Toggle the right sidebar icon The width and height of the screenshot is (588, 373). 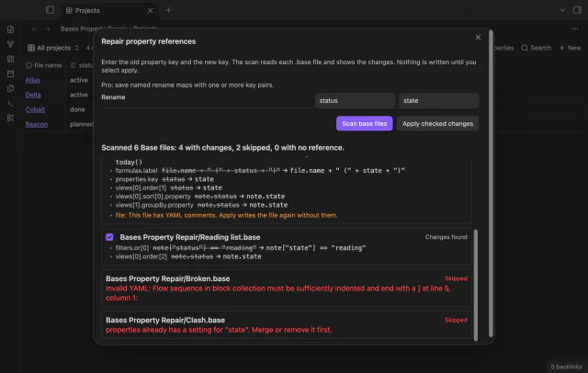point(577,10)
